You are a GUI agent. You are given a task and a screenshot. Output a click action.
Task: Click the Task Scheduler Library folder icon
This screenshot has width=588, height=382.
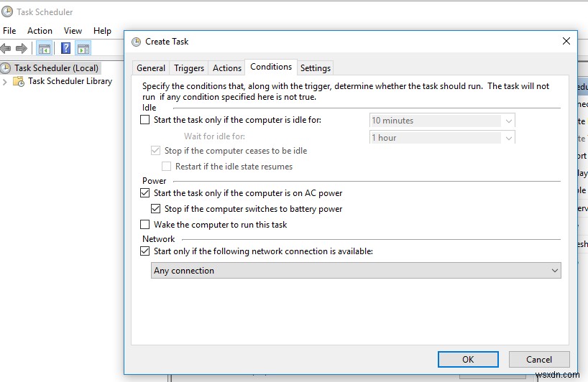[x=19, y=81]
